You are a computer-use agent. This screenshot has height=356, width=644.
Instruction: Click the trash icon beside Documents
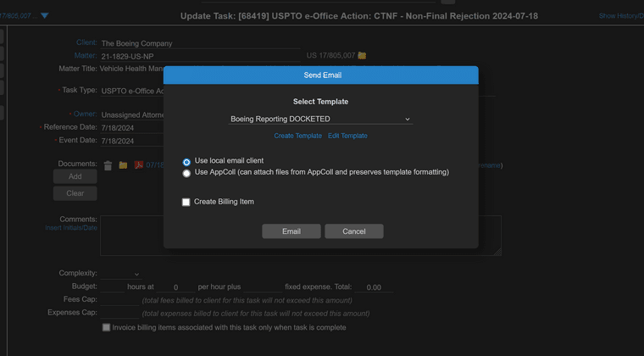point(108,165)
